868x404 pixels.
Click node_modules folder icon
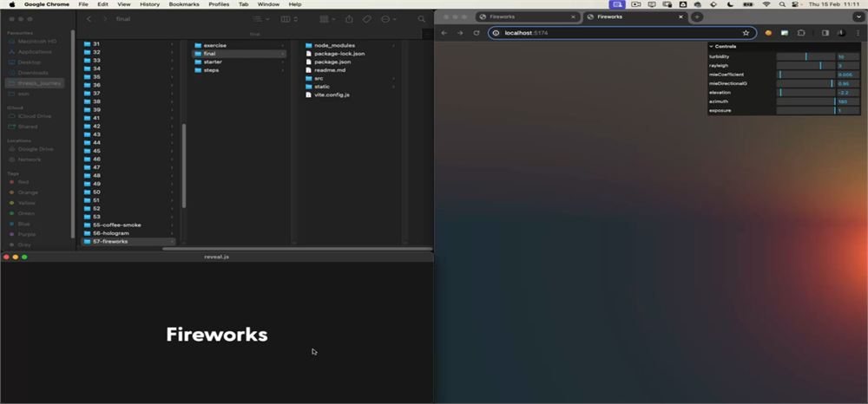pos(309,45)
